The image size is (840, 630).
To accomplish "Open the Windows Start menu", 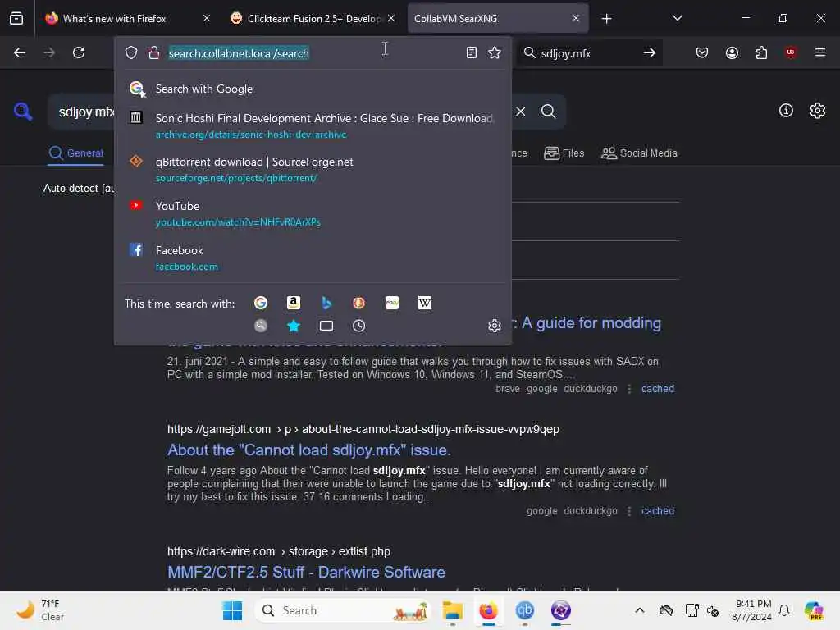I will tap(232, 610).
